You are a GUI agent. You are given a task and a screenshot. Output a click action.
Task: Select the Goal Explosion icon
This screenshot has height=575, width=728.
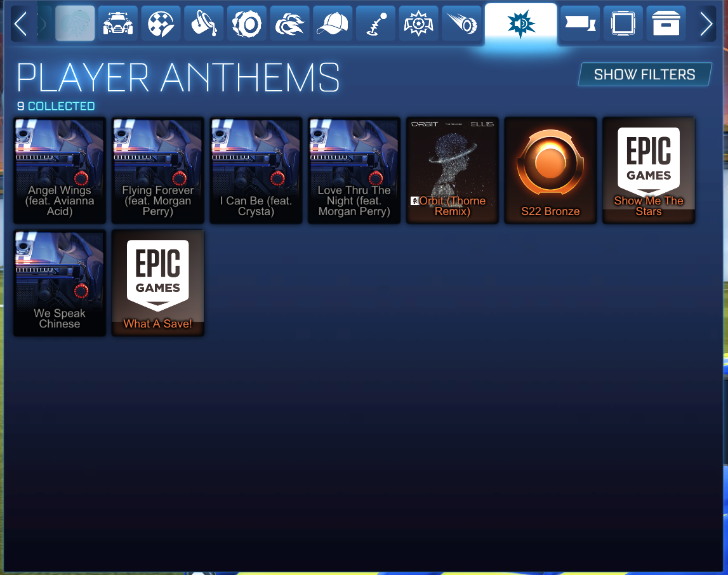[418, 23]
